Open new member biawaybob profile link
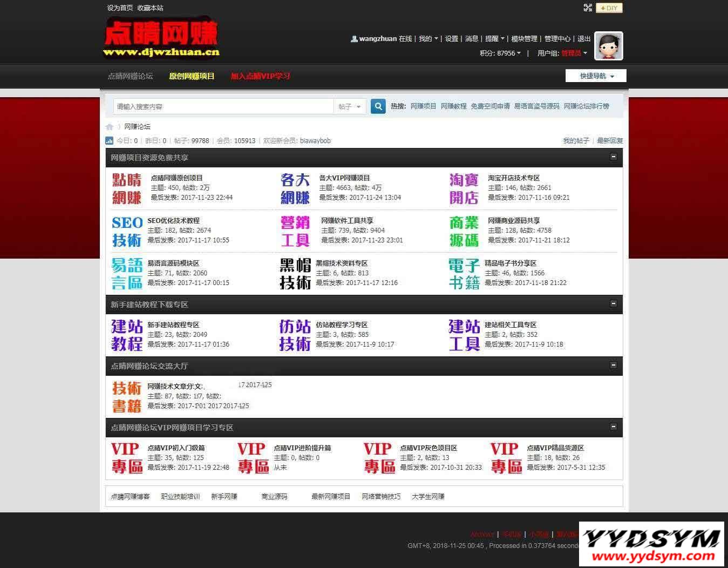728x568 pixels. click(x=315, y=141)
